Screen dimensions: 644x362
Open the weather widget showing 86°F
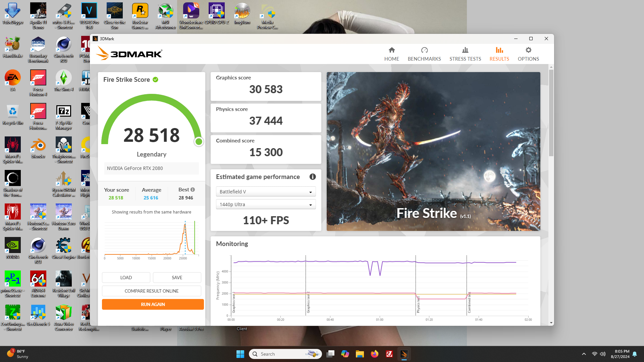(17, 354)
